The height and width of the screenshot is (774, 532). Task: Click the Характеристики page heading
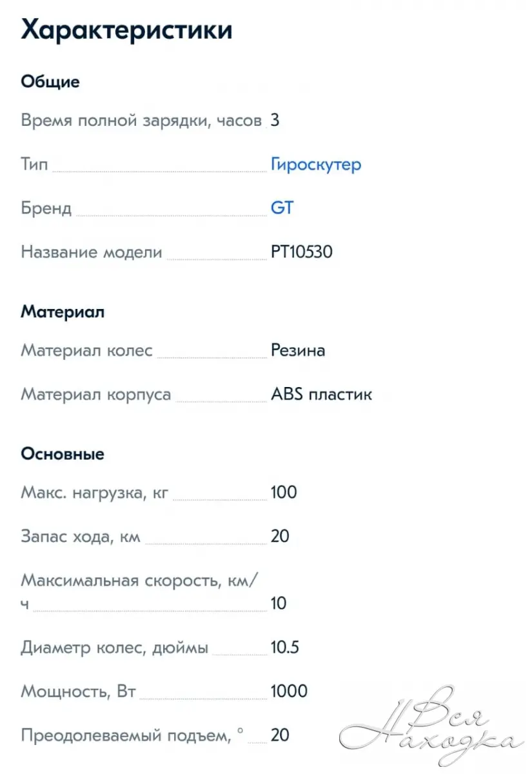pos(126,31)
